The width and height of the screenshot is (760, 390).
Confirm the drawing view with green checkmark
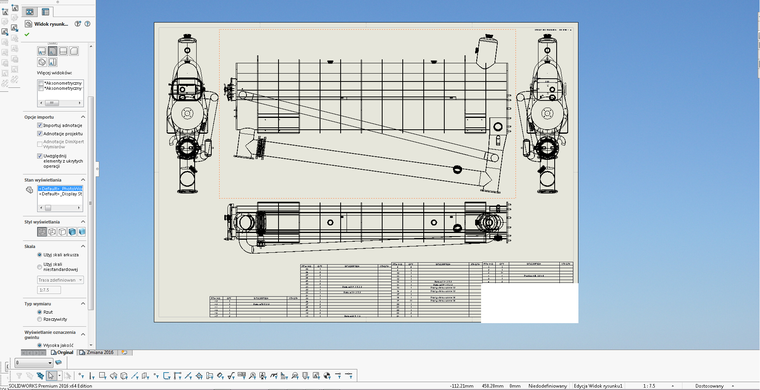[27, 34]
